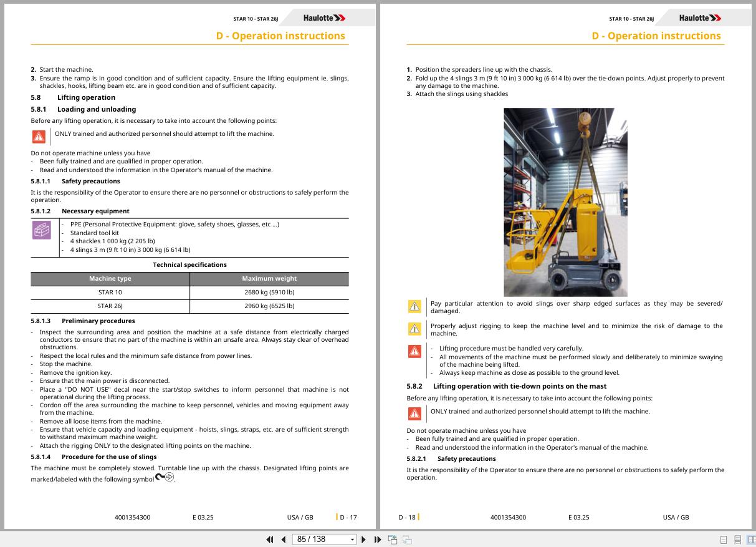The height and width of the screenshot is (547, 756).
Task: Switch to single page view layout
Action: [724, 540]
